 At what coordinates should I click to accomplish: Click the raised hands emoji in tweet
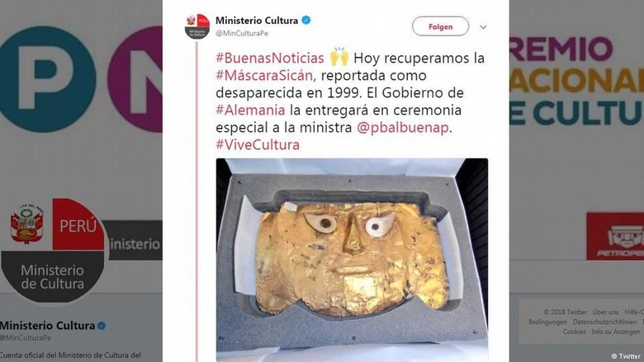[339, 57]
